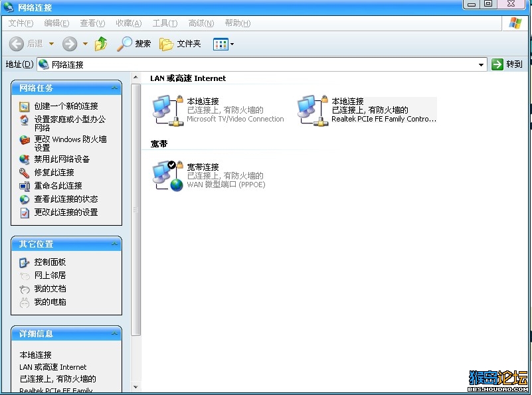This screenshot has height=395, width=532.
Task: Click the 修复此连接 link
Action: point(54,172)
